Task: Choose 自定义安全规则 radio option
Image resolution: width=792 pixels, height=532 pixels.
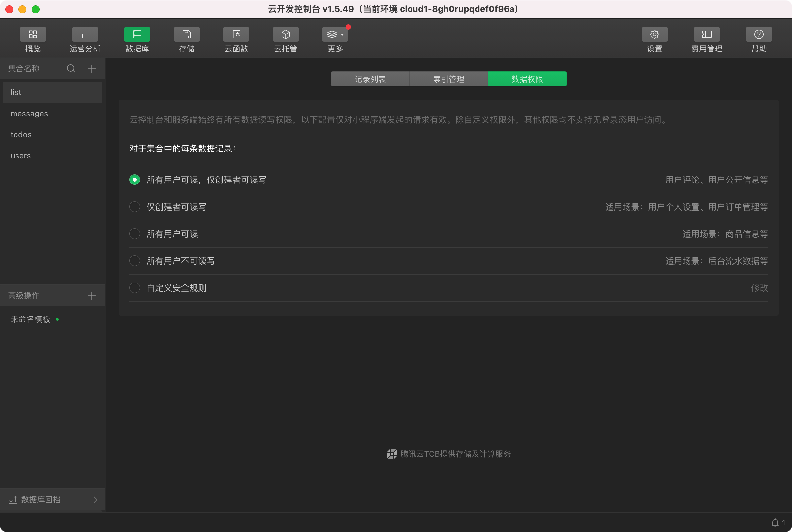Action: [135, 288]
